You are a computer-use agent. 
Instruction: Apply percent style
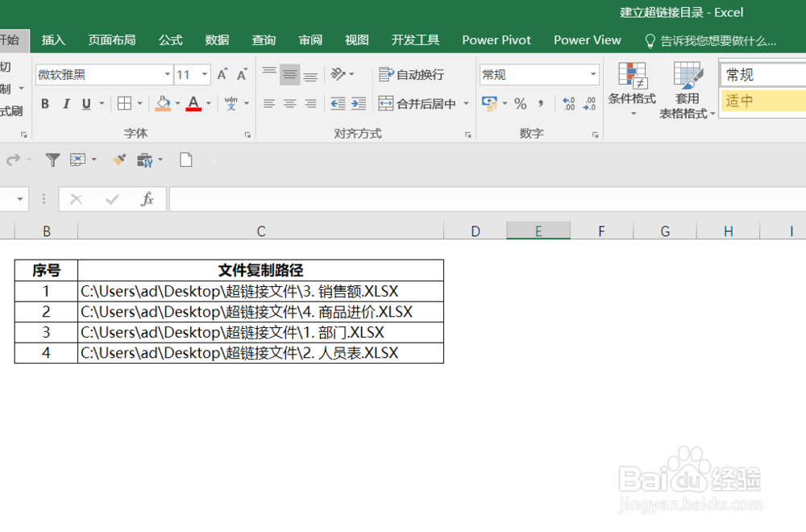[520, 104]
